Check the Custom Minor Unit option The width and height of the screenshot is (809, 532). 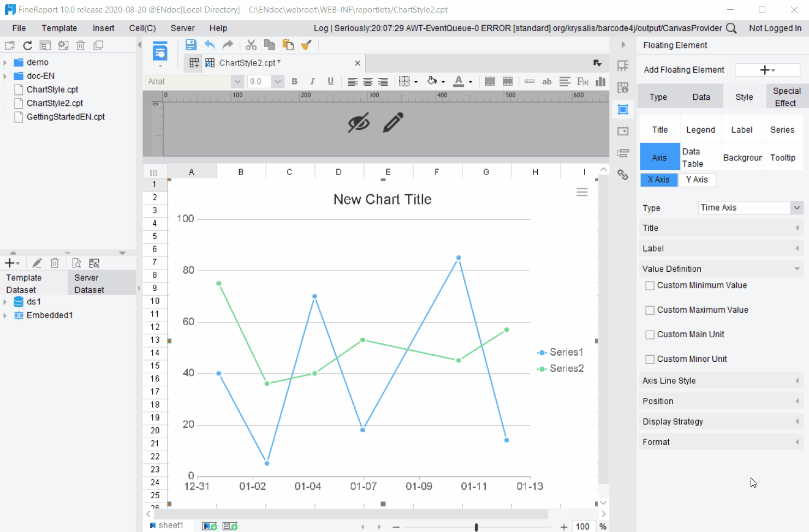click(x=650, y=359)
